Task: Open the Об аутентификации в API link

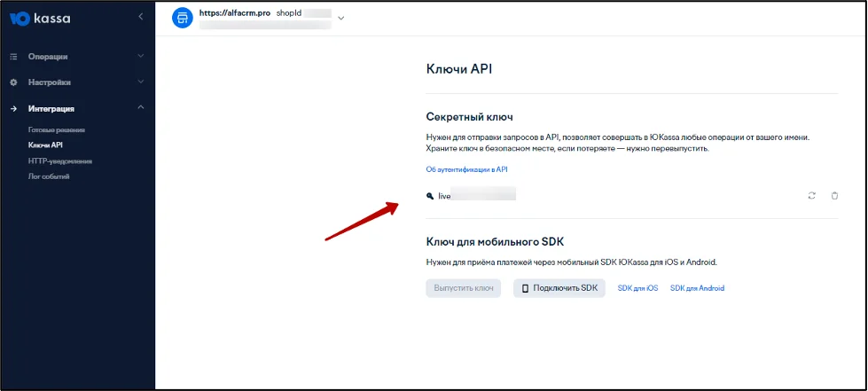Action: click(466, 169)
